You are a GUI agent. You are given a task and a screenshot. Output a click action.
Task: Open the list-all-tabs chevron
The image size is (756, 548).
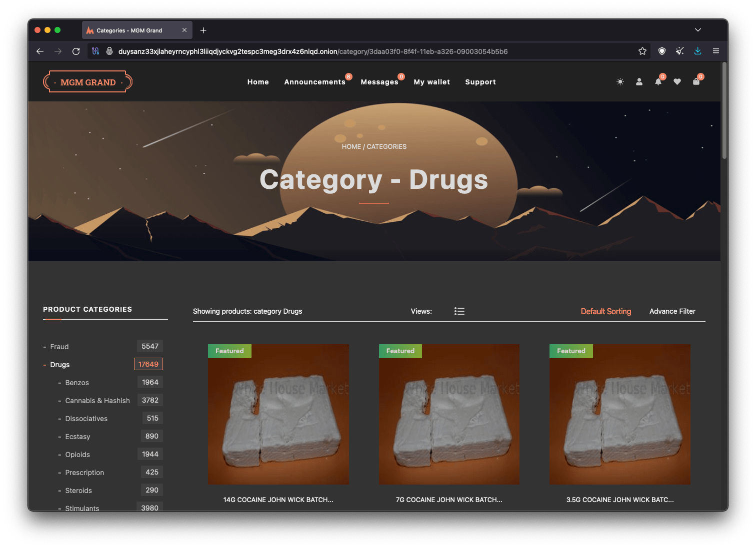(698, 30)
